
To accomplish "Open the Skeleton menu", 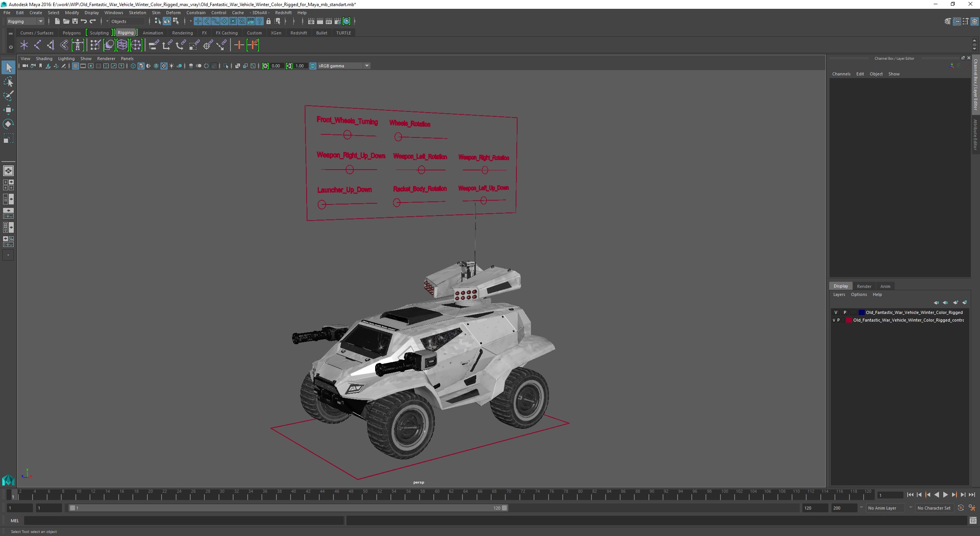I will tap(137, 13).
